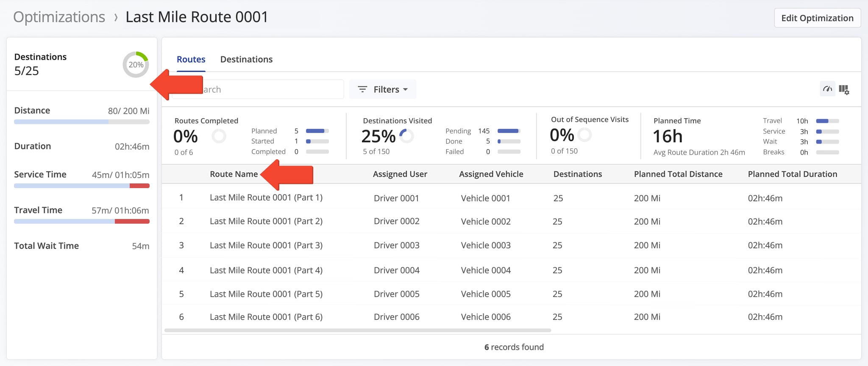Click the Out of Sequence Visits ring
Image resolution: width=868 pixels, height=366 pixels.
[584, 135]
